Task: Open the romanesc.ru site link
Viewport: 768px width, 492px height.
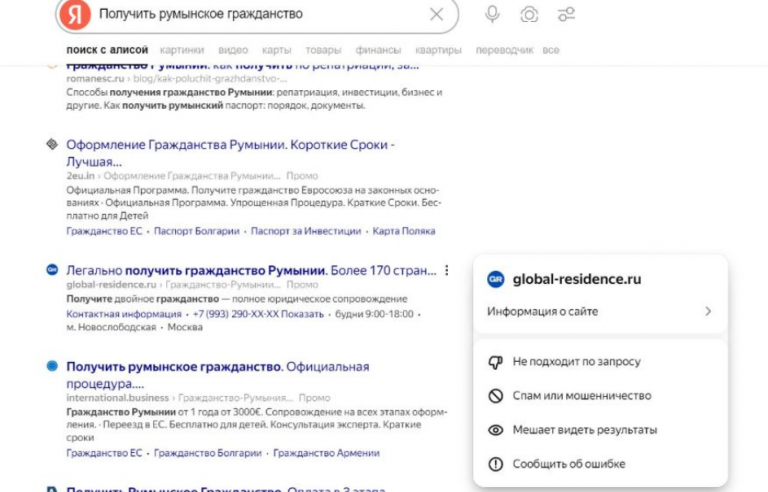Action: point(95,78)
